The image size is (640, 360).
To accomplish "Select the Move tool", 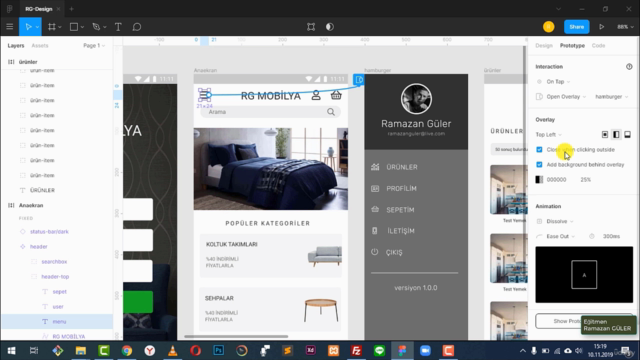I will point(28,27).
